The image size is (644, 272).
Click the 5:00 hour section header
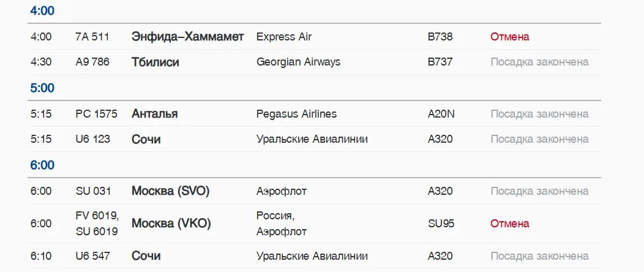(x=42, y=88)
